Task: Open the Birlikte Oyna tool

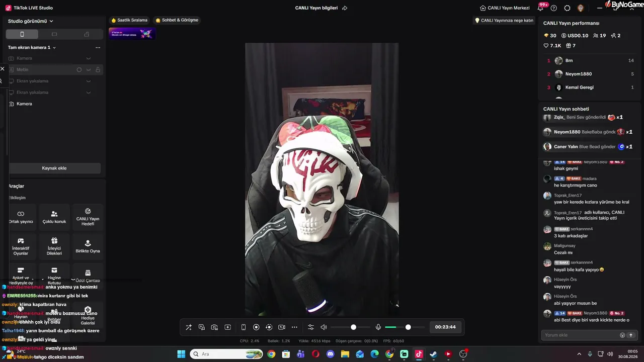Action: (88, 246)
